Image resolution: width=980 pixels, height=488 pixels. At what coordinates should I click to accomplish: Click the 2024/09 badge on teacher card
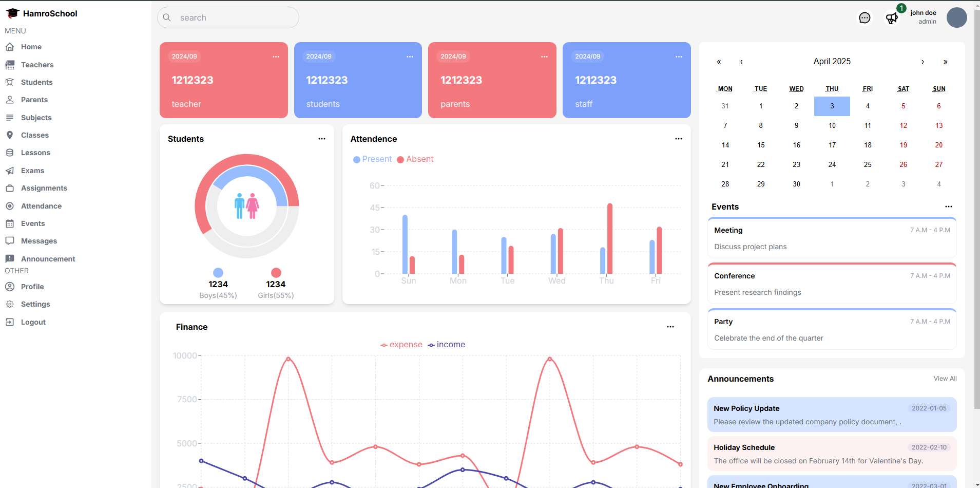[184, 57]
